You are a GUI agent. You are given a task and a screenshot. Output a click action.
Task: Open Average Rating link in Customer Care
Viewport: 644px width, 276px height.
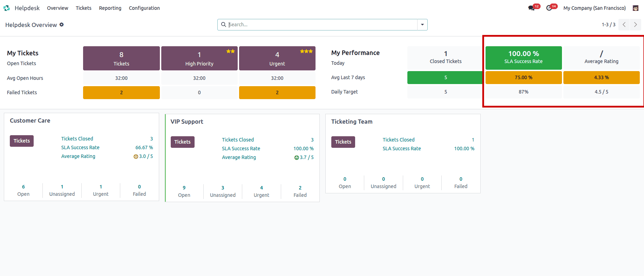78,156
